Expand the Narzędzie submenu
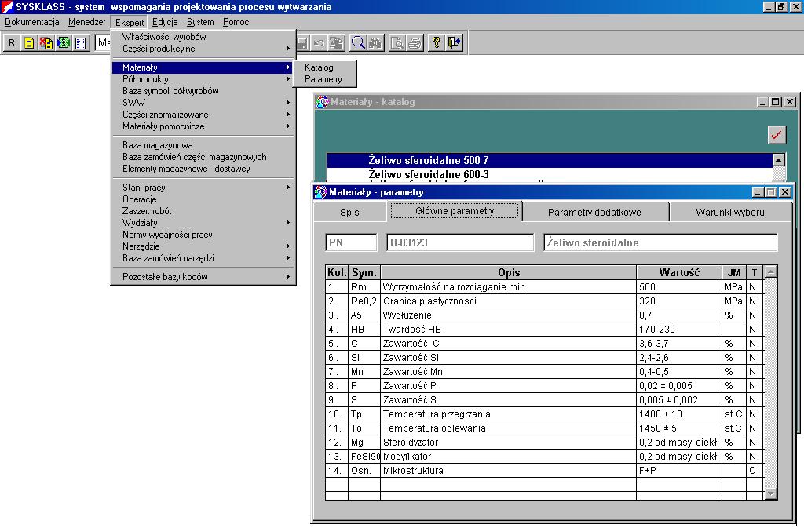This screenshot has height=532, width=804. pyautogui.click(x=203, y=246)
